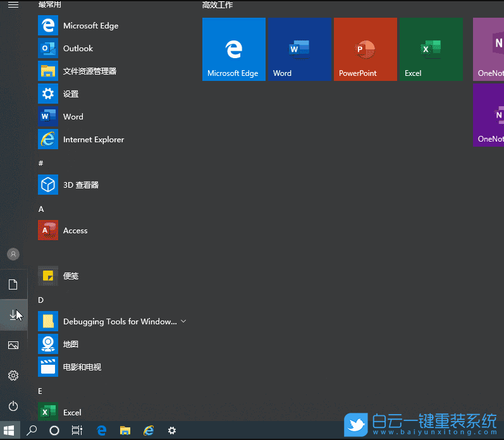
Task: Open Cortana circle on the taskbar
Action: (54, 431)
